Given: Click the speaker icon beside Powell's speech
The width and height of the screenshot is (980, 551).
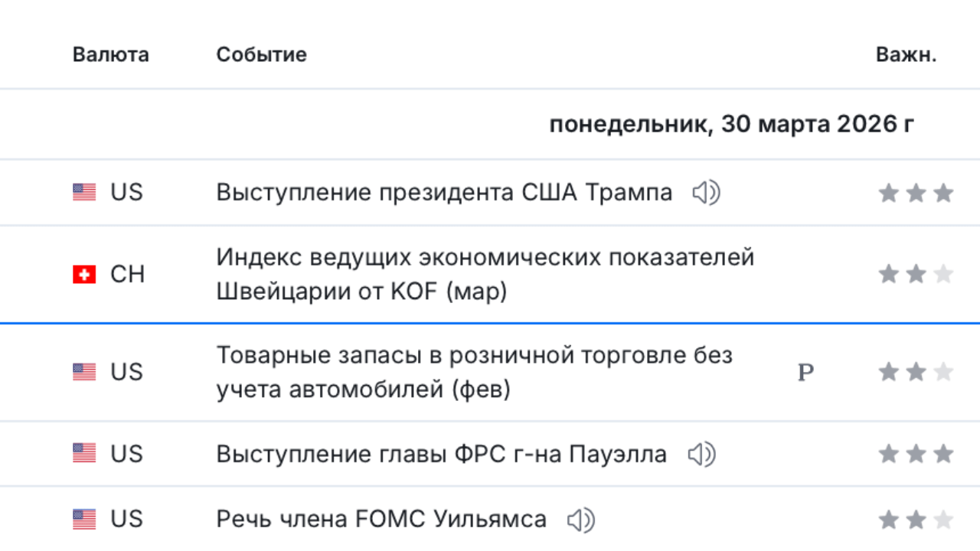Looking at the screenshot, I should click(x=701, y=455).
